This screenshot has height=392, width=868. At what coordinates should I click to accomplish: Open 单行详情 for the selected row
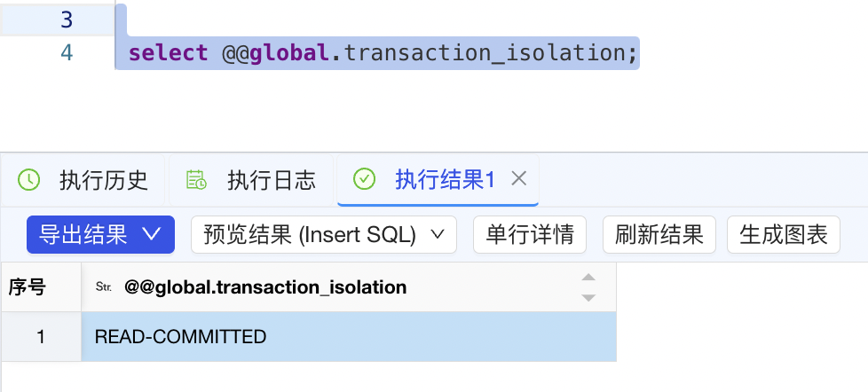pos(530,234)
